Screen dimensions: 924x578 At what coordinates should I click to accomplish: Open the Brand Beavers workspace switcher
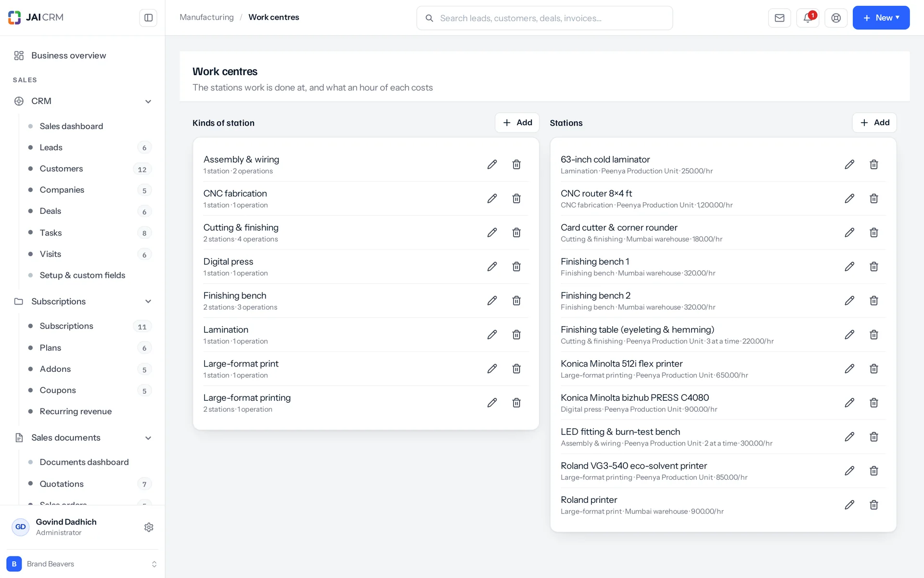pyautogui.click(x=82, y=564)
